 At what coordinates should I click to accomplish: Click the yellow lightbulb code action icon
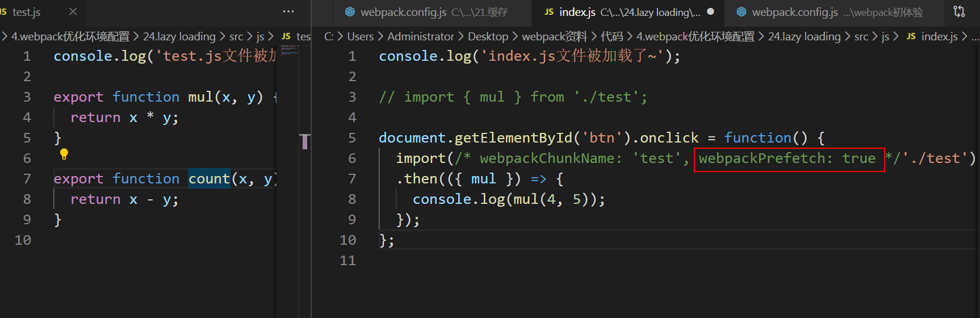64,154
